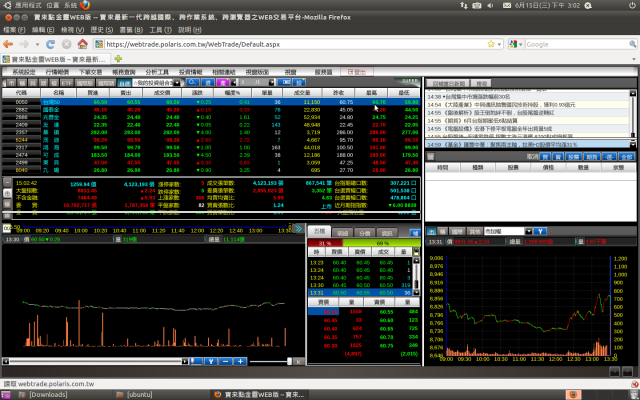Open Firefox home page icon
640x400 pixels.
point(82,44)
